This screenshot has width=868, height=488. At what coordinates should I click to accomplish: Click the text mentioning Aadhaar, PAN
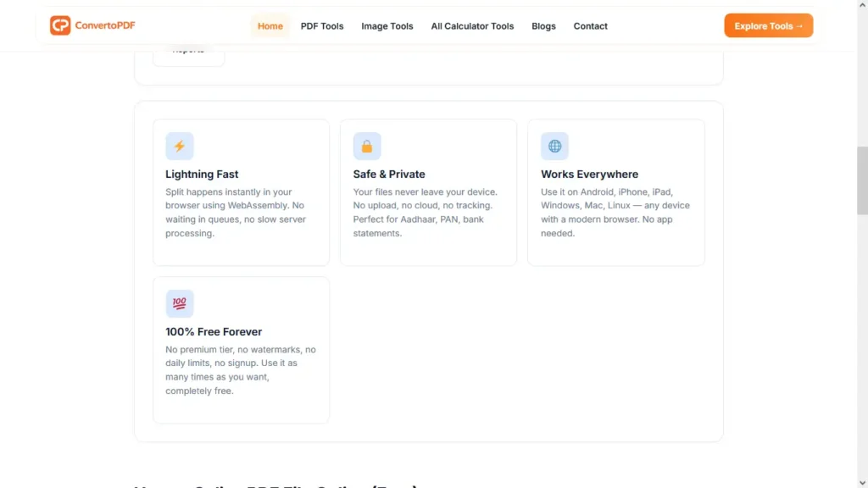(426, 213)
